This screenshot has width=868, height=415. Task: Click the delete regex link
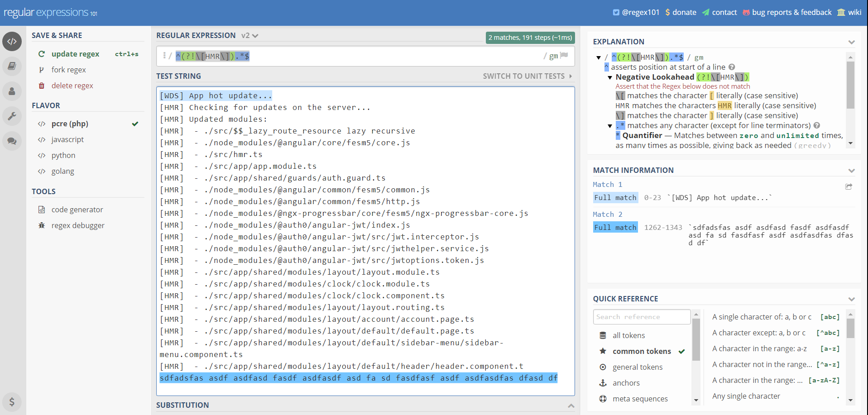click(x=72, y=86)
